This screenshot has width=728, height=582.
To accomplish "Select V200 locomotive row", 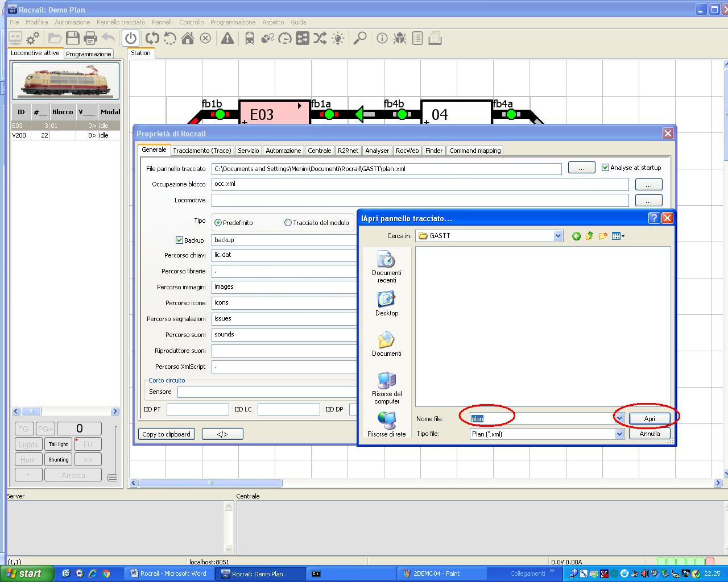I will click(x=65, y=135).
